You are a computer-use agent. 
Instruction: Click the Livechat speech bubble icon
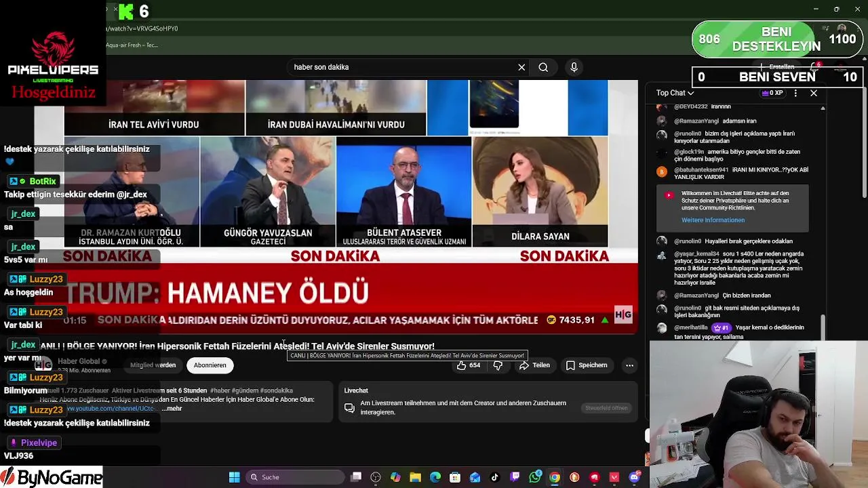[x=349, y=408]
